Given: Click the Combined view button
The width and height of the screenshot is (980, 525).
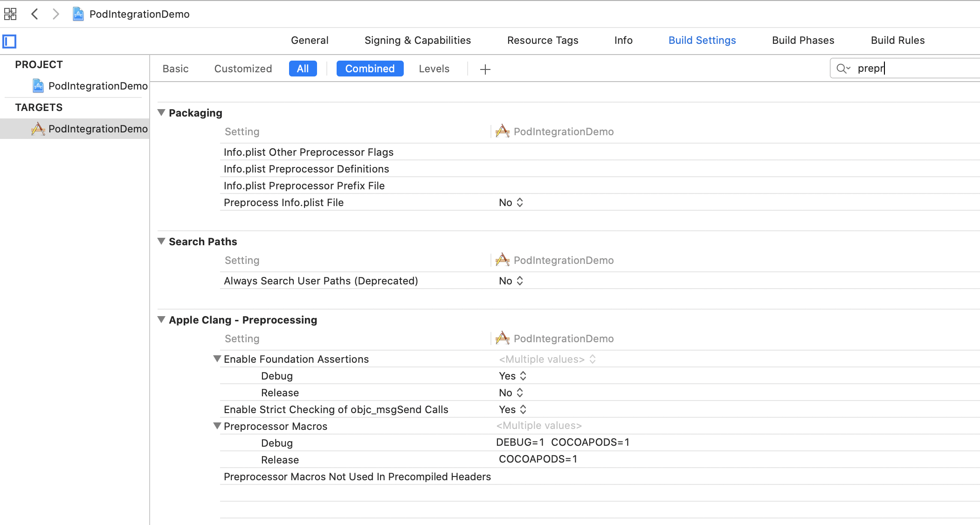Looking at the screenshot, I should pyautogui.click(x=370, y=69).
